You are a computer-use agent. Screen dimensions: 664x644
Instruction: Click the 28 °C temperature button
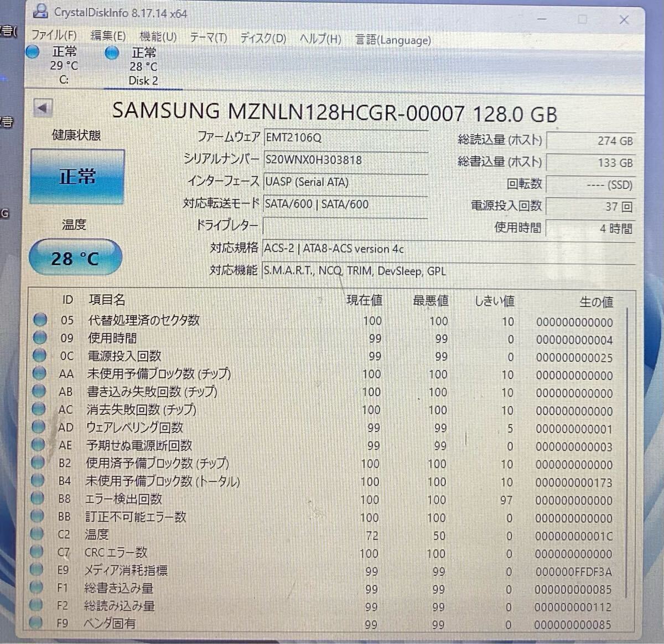pyautogui.click(x=75, y=258)
